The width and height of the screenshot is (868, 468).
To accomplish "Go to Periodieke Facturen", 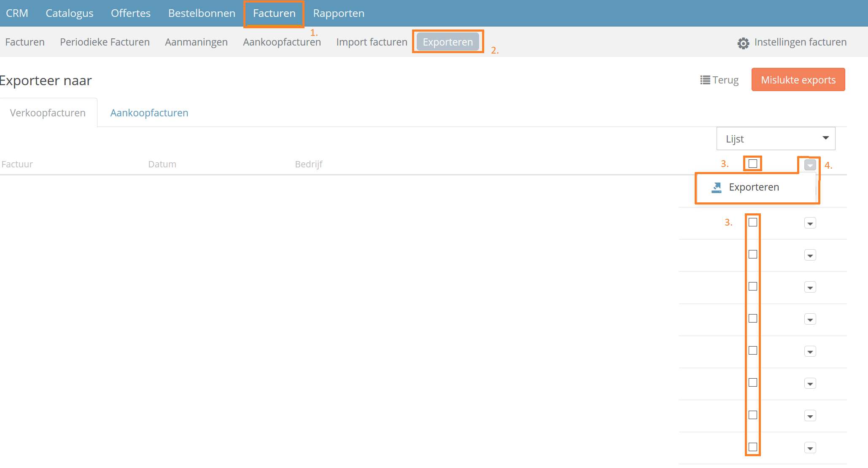I will tap(105, 42).
